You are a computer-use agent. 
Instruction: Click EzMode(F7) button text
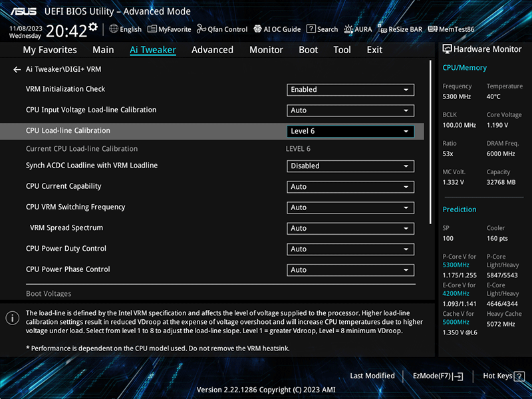tap(432, 376)
